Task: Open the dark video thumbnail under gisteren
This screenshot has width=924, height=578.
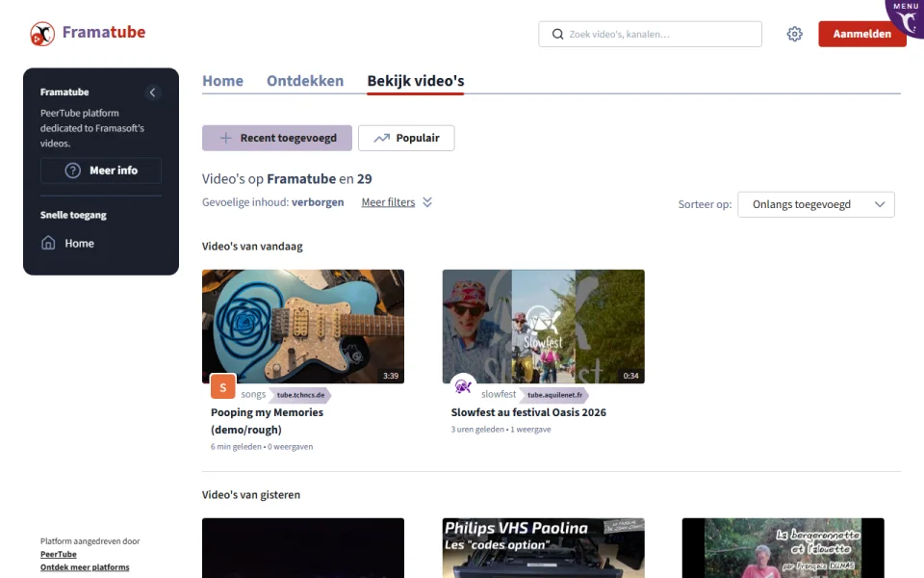Action: click(303, 548)
